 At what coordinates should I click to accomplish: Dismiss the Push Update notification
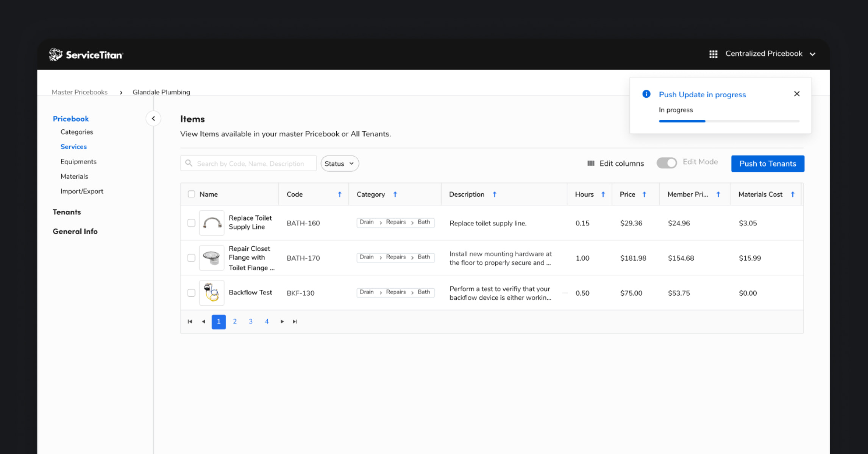click(x=797, y=94)
